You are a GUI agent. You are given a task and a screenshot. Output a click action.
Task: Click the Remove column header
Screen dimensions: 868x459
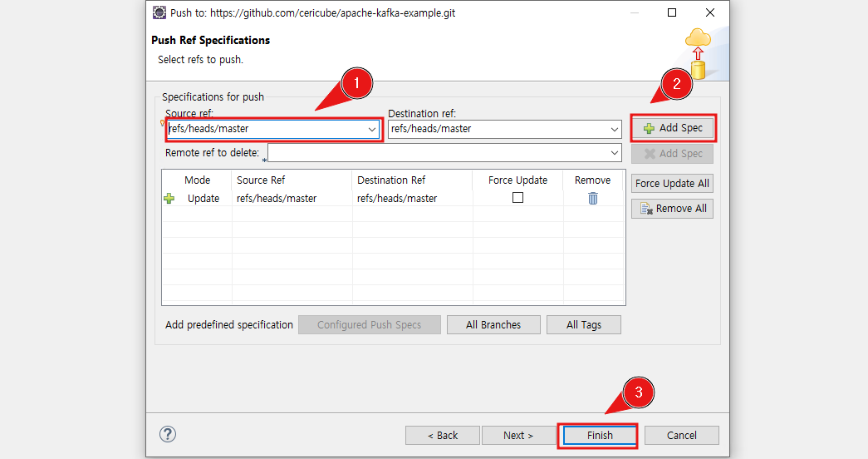[592, 180]
